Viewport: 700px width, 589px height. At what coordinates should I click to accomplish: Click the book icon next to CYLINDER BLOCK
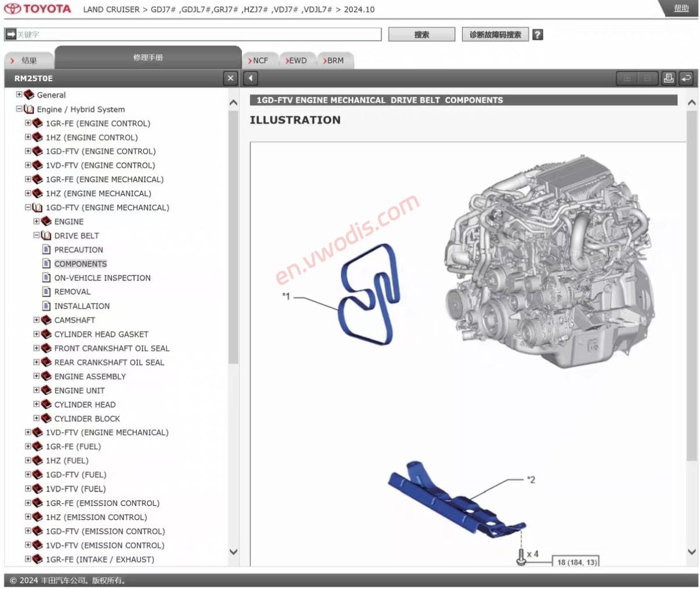[x=46, y=418]
